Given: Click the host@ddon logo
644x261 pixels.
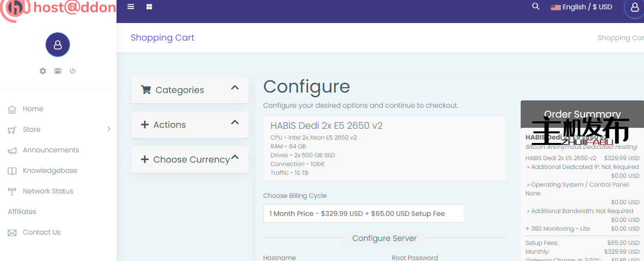Looking at the screenshot, I should [x=58, y=9].
